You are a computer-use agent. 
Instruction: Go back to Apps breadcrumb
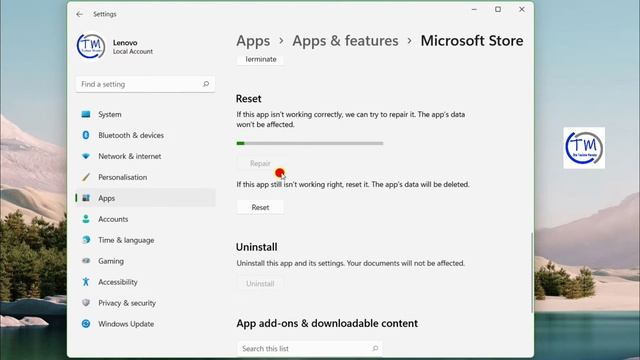pyautogui.click(x=253, y=41)
